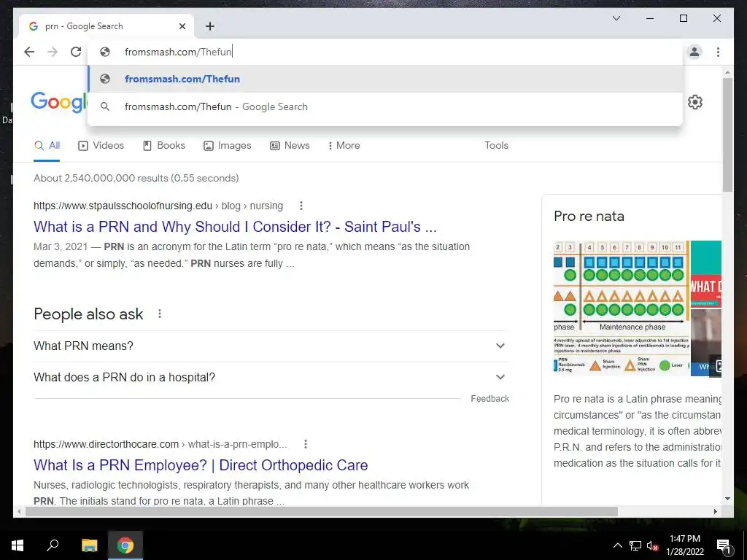The width and height of the screenshot is (747, 560).
Task: Open Windows taskbar search
Action: (53, 545)
